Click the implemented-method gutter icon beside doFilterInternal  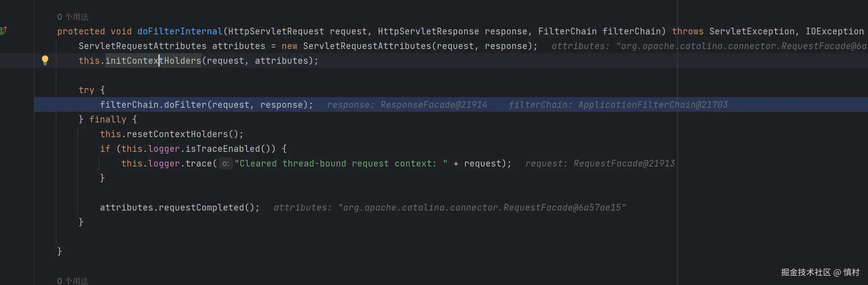(x=3, y=31)
